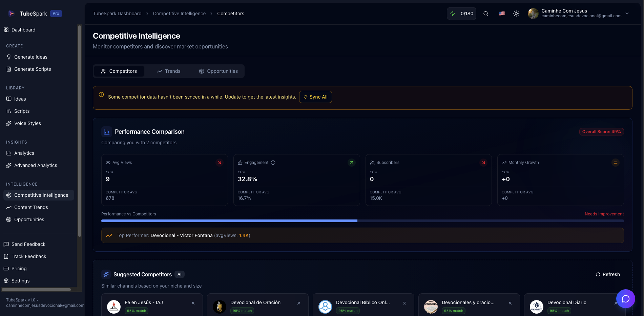Image resolution: width=644 pixels, height=316 pixels.
Task: Remove Devocional de Oración from suggestions
Action: pos(299,303)
